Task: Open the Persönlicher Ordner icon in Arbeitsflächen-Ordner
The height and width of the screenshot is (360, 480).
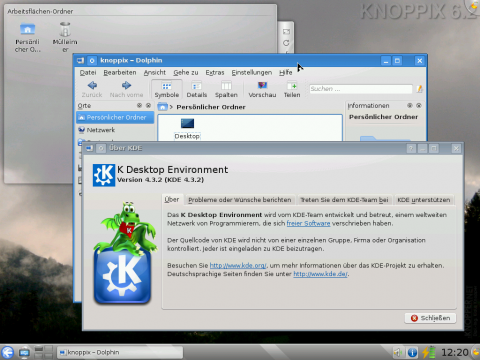Action: coord(27,37)
